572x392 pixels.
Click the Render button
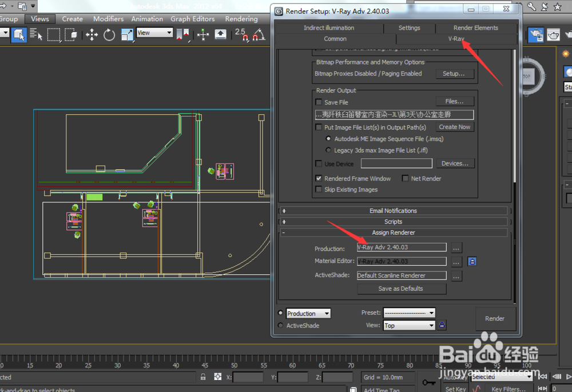[x=495, y=318]
